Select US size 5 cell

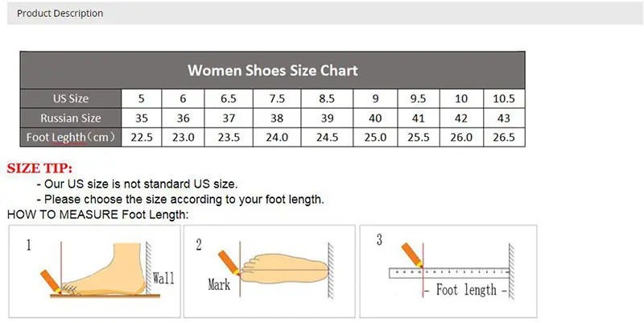[142, 99]
